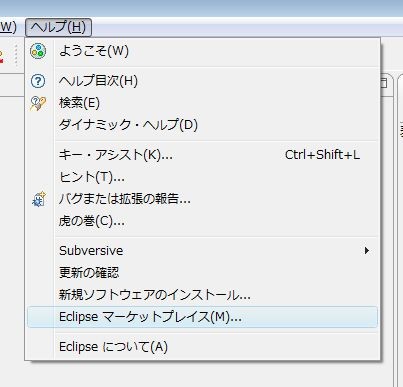Select 更新の確認 menu item

pyautogui.click(x=203, y=273)
